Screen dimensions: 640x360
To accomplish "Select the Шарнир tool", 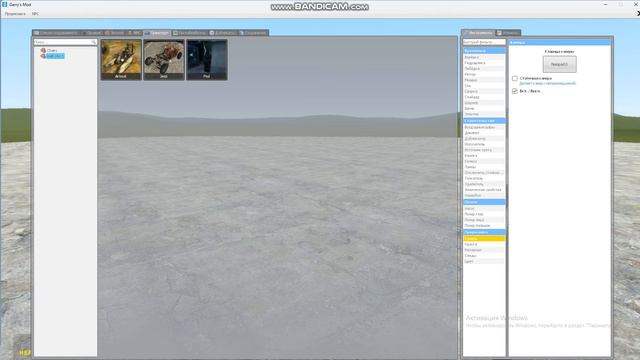I will 484,103.
